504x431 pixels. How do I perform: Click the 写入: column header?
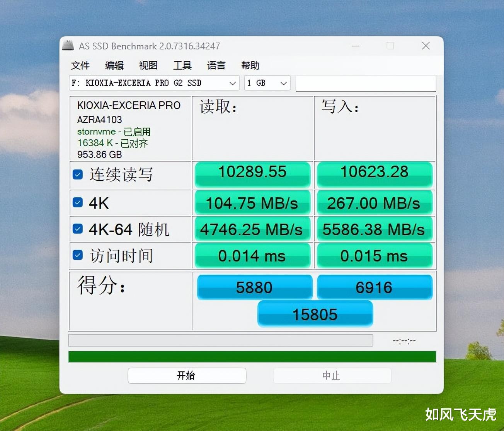(341, 106)
